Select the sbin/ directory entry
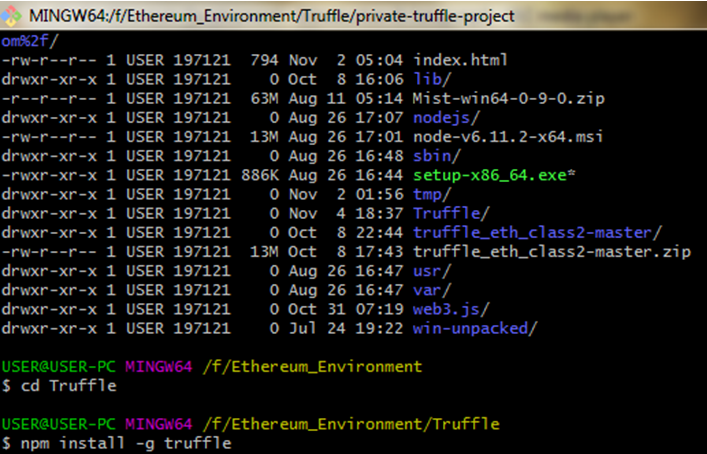 click(437, 156)
